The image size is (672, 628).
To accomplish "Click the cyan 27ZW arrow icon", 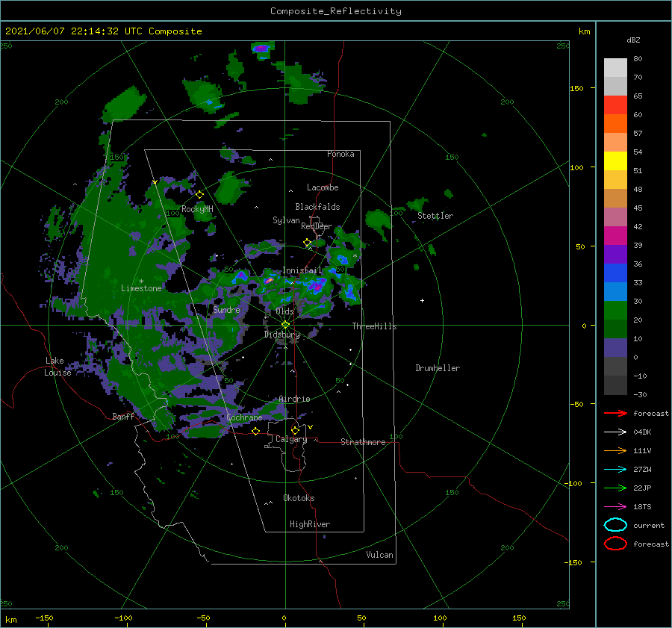I will click(x=615, y=470).
